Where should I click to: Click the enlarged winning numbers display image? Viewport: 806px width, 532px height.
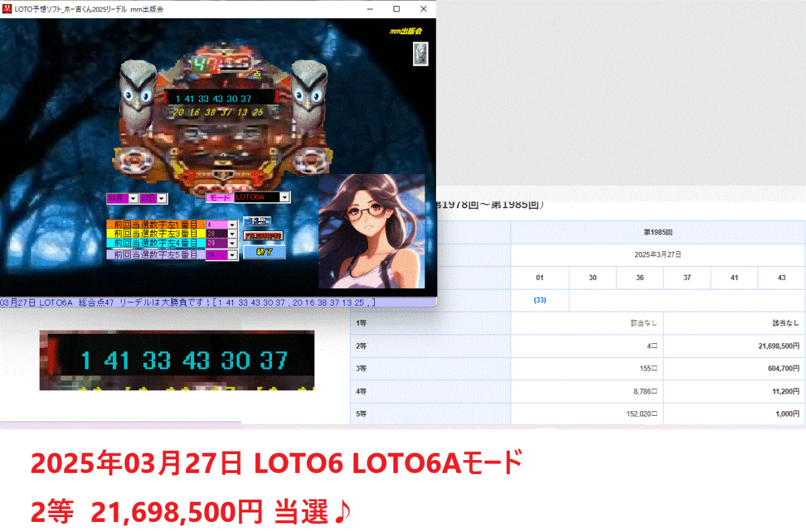[x=178, y=361]
